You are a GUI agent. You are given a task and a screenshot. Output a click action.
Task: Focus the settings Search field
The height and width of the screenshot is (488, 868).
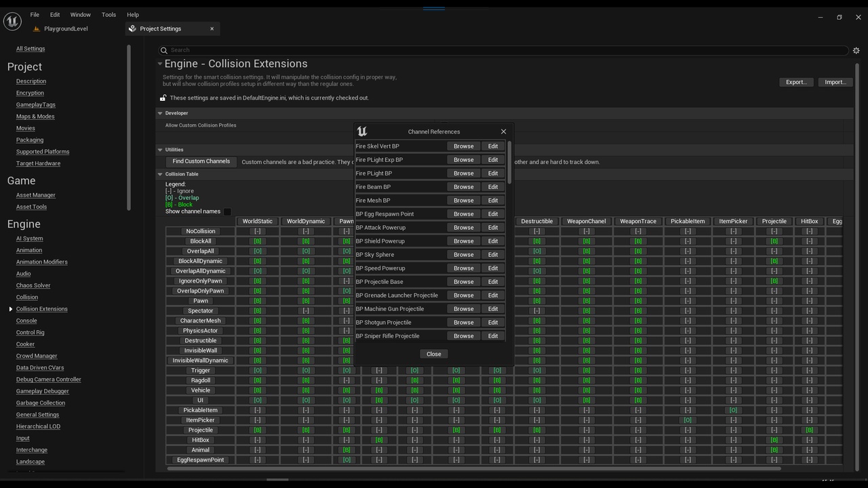503,50
